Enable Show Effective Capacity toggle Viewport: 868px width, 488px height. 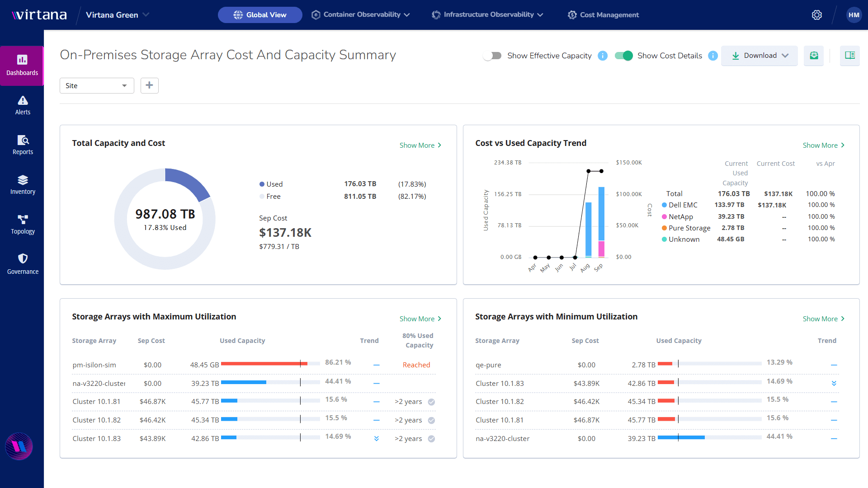click(492, 56)
